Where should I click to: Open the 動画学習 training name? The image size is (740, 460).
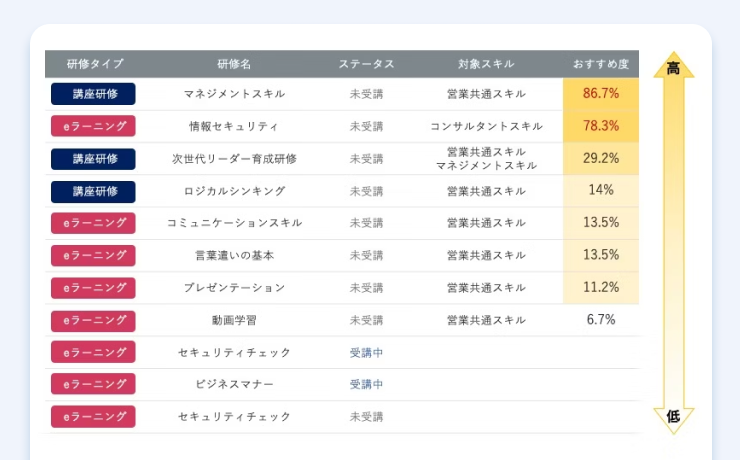click(x=234, y=320)
